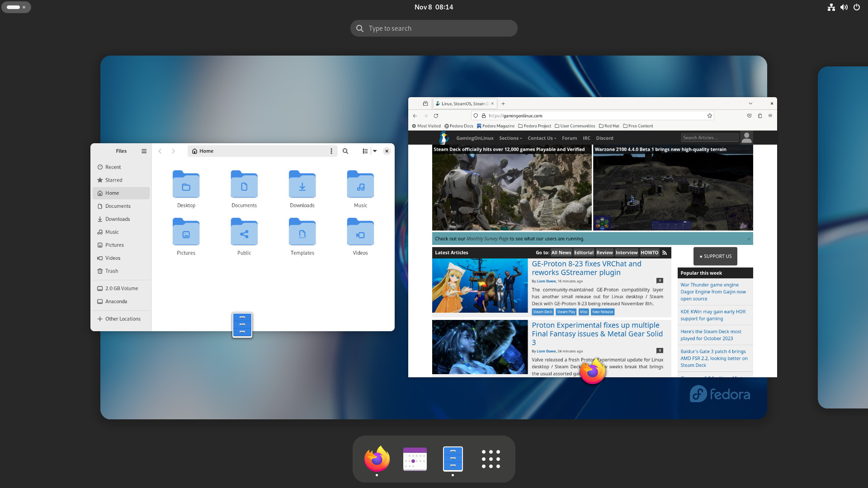Open the Files hamburger main menu

click(x=144, y=151)
